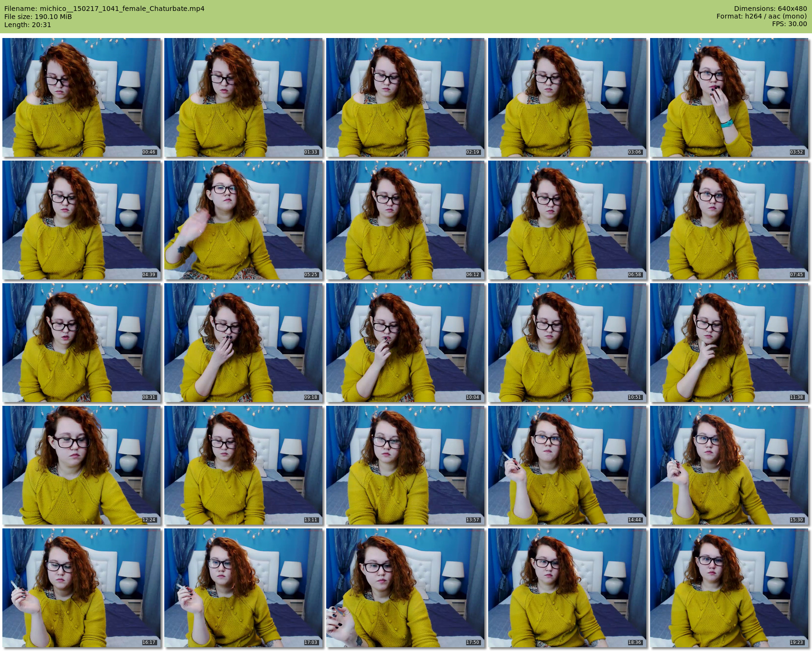
Task: Click the 'FPS: 30.00' text
Action: (x=789, y=24)
